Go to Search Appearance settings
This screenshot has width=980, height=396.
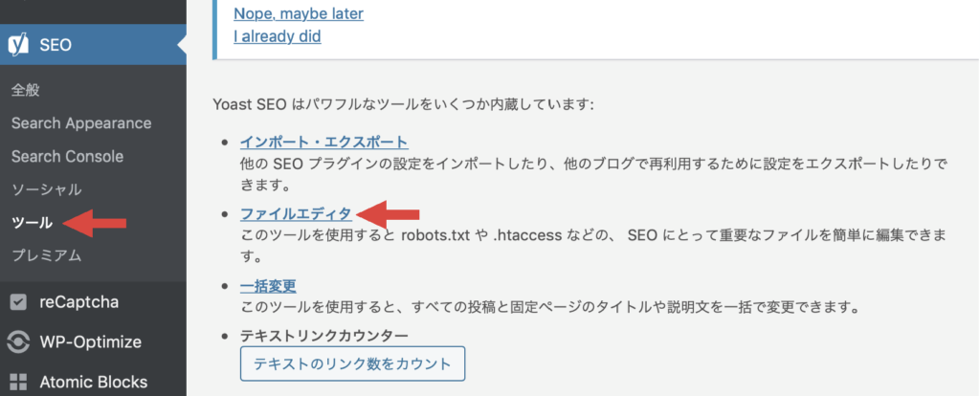81,123
